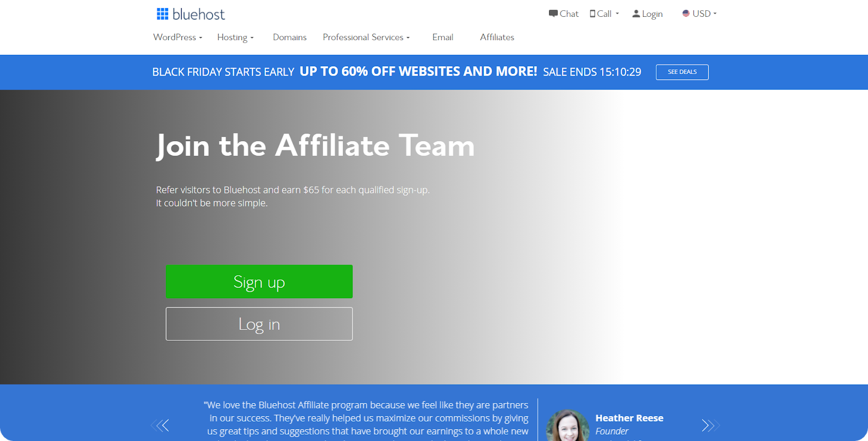
Task: Click the 'Founder' title text
Action: click(x=612, y=431)
